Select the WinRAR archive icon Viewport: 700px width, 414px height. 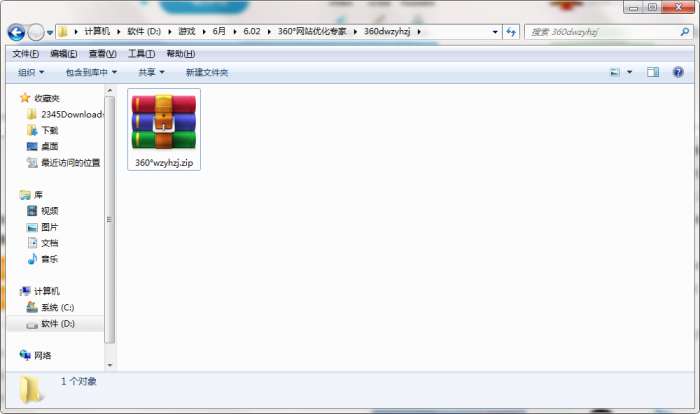164,121
